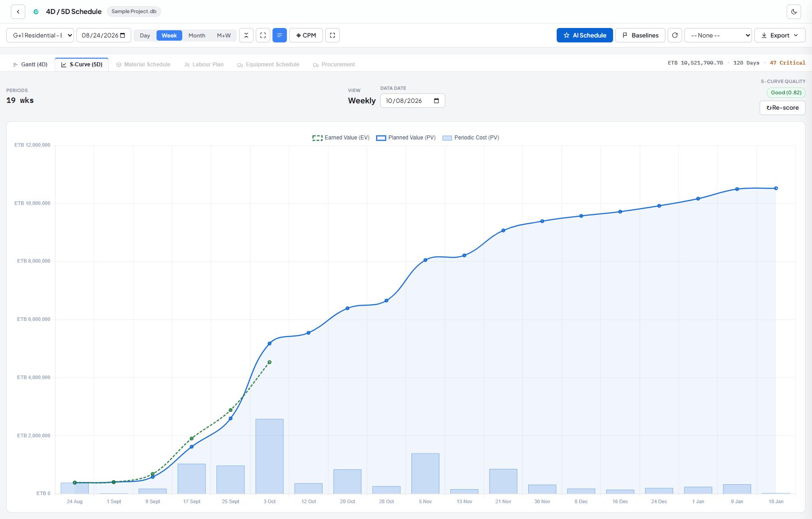The image size is (812, 519).
Task: Toggle the blue highlighted lines icon button
Action: click(x=280, y=35)
